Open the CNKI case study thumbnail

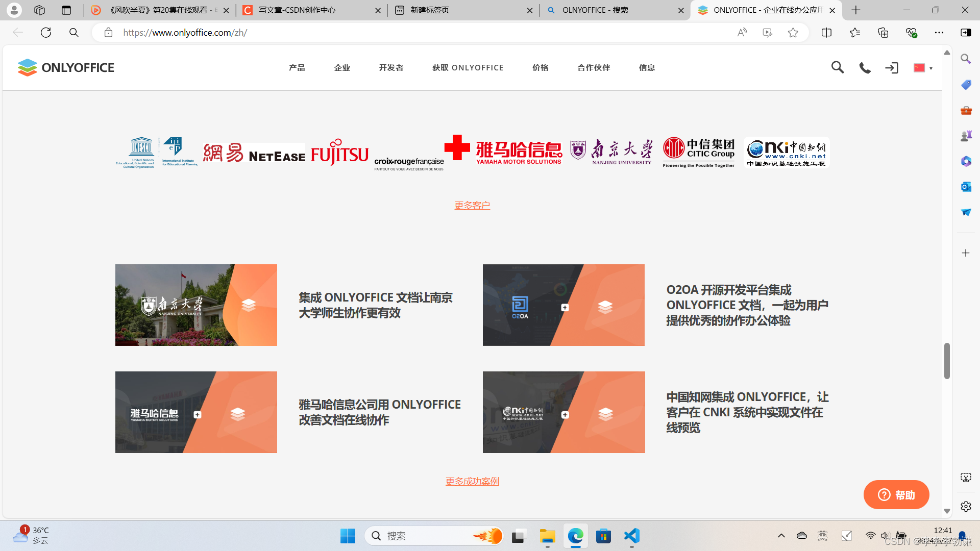click(x=563, y=412)
